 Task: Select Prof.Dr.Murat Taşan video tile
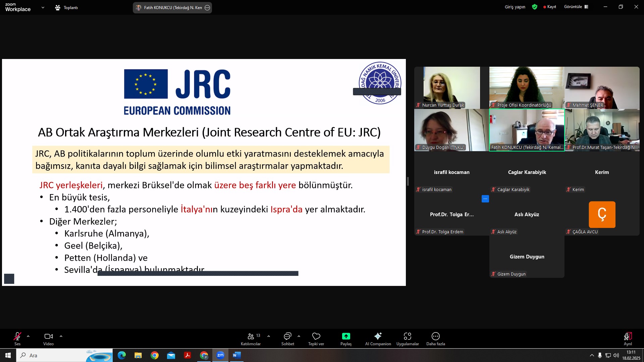602,130
